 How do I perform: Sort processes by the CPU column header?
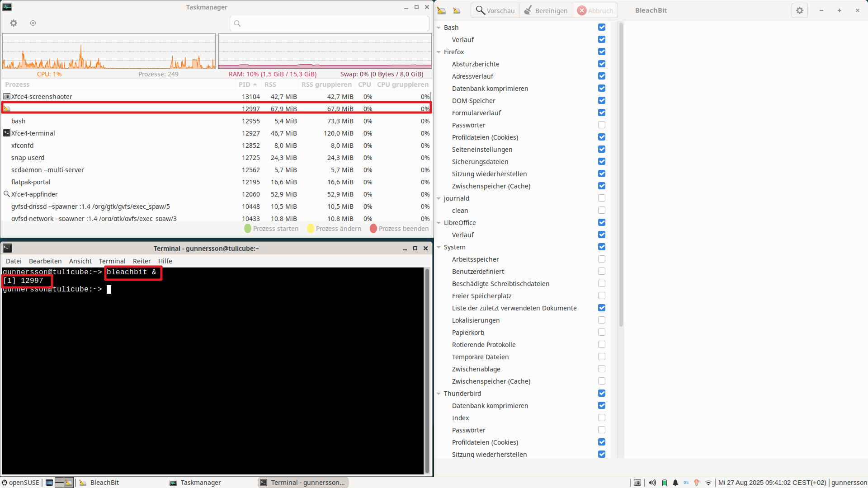click(364, 84)
